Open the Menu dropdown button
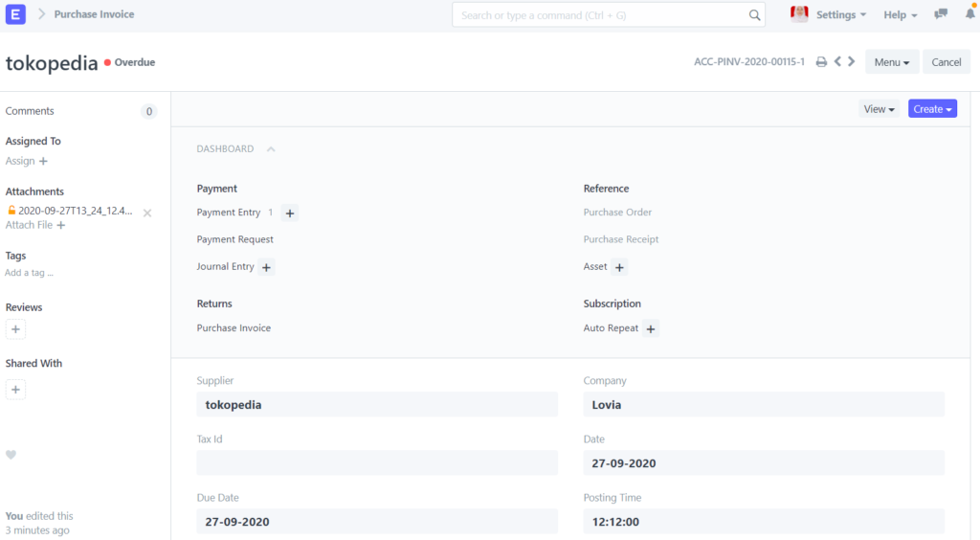This screenshot has width=980, height=540. coord(892,62)
